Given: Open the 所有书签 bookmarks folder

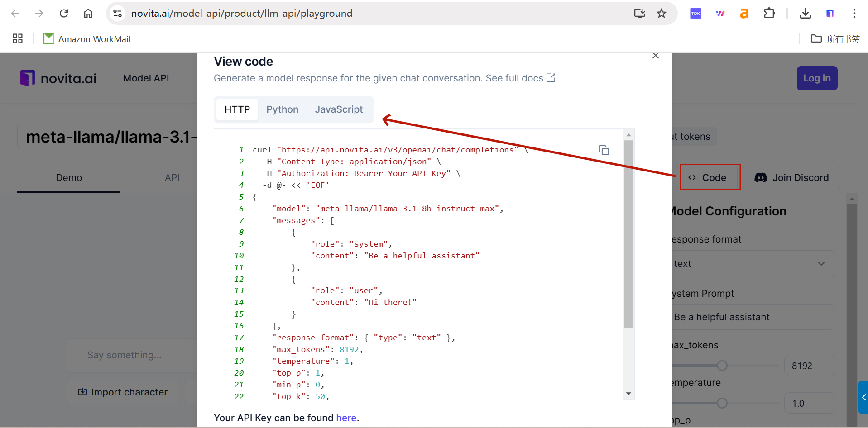Looking at the screenshot, I should click(x=835, y=39).
